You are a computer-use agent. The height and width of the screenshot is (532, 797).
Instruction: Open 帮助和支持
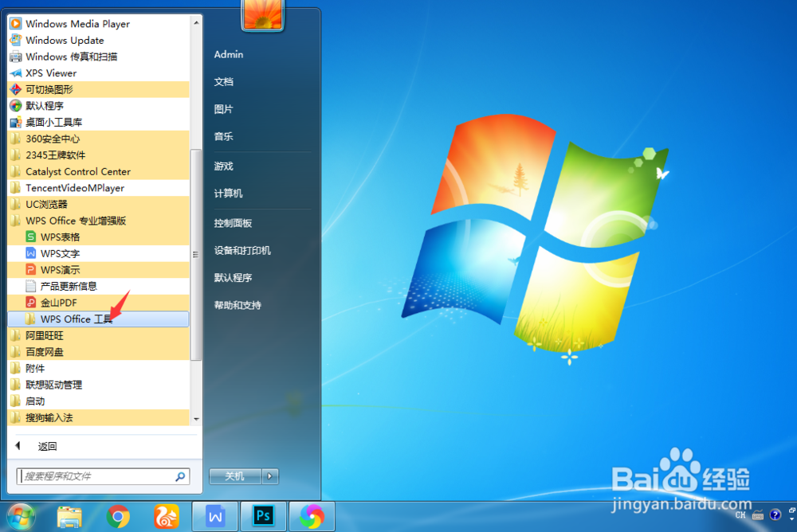tap(238, 305)
